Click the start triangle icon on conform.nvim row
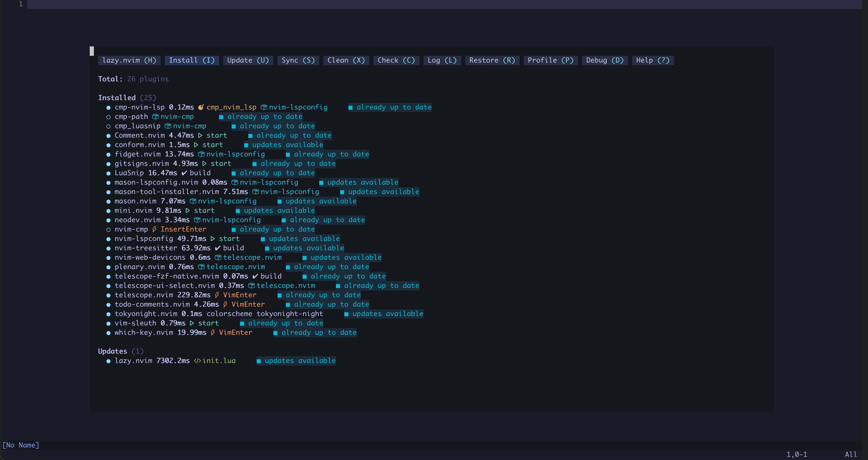Screen dimensions: 868x460 (196, 145)
